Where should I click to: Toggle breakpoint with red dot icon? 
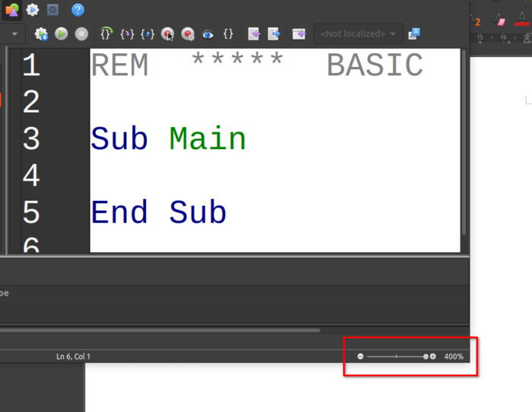(x=167, y=34)
